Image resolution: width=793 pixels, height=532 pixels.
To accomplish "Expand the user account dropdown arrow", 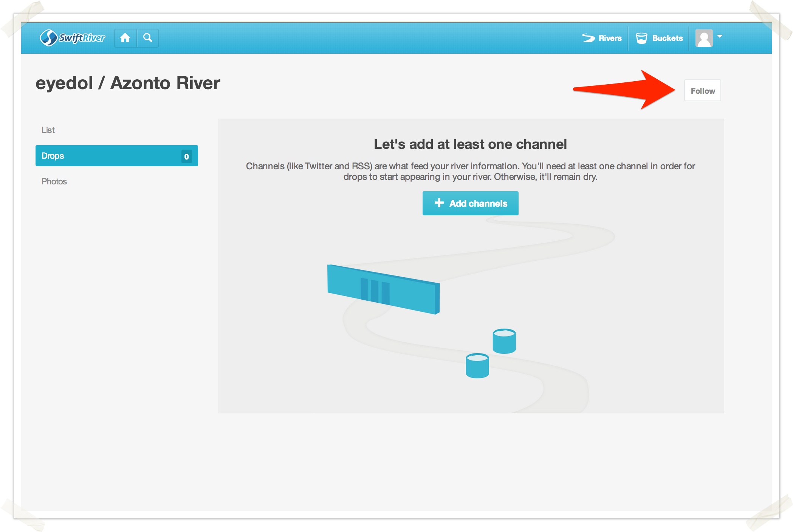I will click(x=720, y=36).
